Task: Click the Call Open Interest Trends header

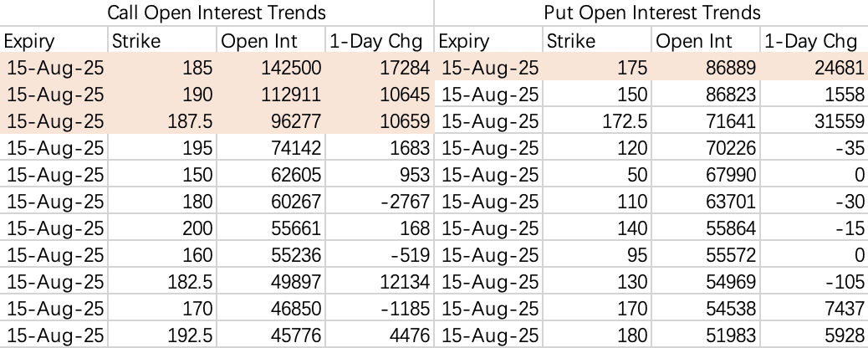Action: 217,13
